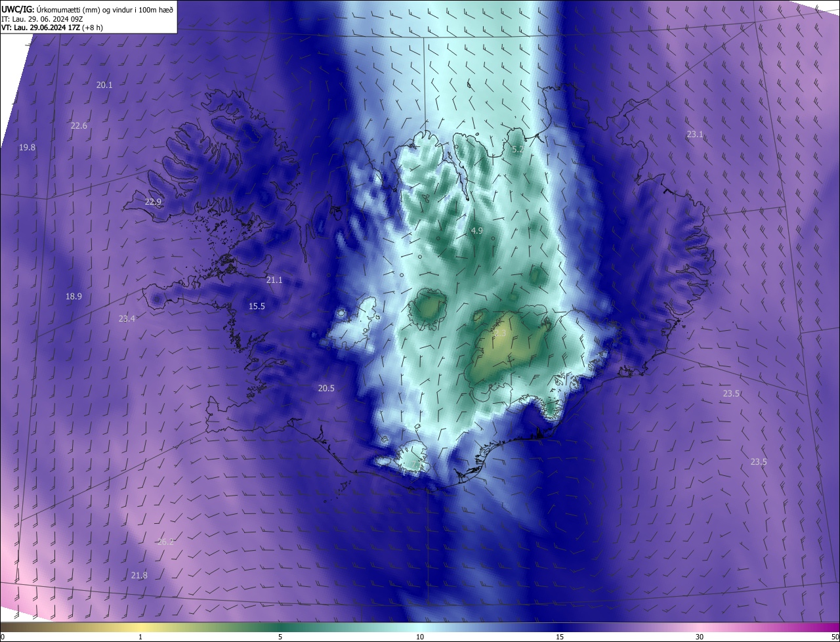The image size is (840, 642).
Task: Select the initial time line "IT: Lau. 29. 06. 2024 09Z"
Action: click(x=42, y=19)
